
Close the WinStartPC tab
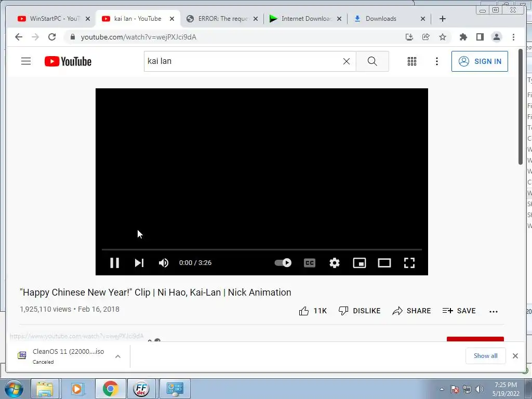[88, 19]
